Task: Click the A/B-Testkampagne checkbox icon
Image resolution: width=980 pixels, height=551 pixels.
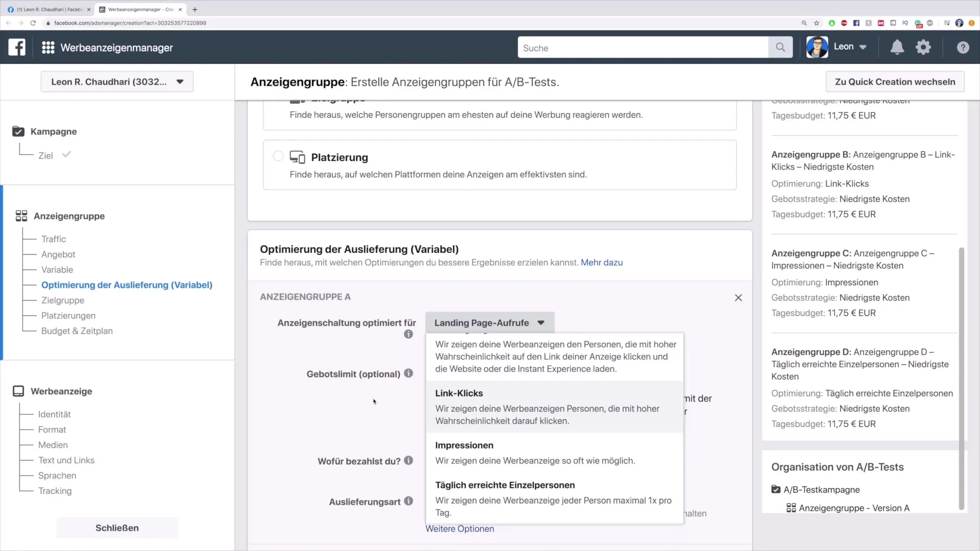Action: (777, 489)
